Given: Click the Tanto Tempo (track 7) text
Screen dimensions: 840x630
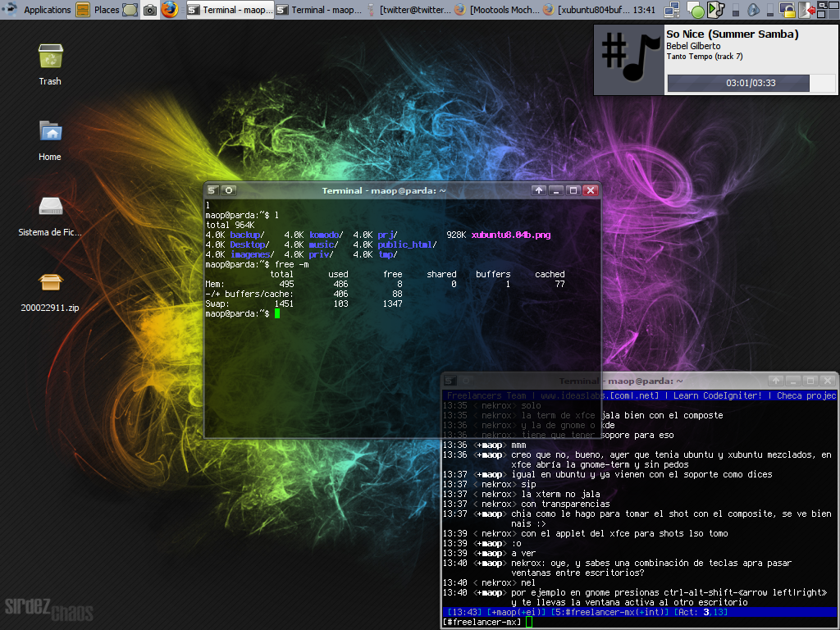Looking at the screenshot, I should [x=705, y=57].
